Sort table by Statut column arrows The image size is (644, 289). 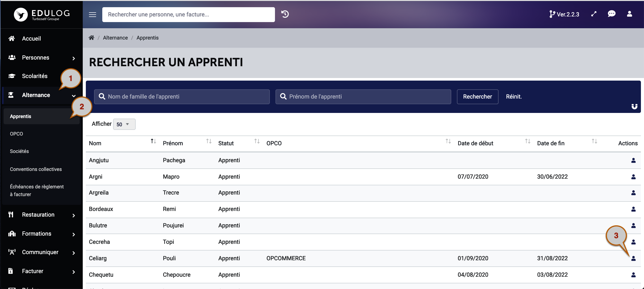click(x=257, y=141)
